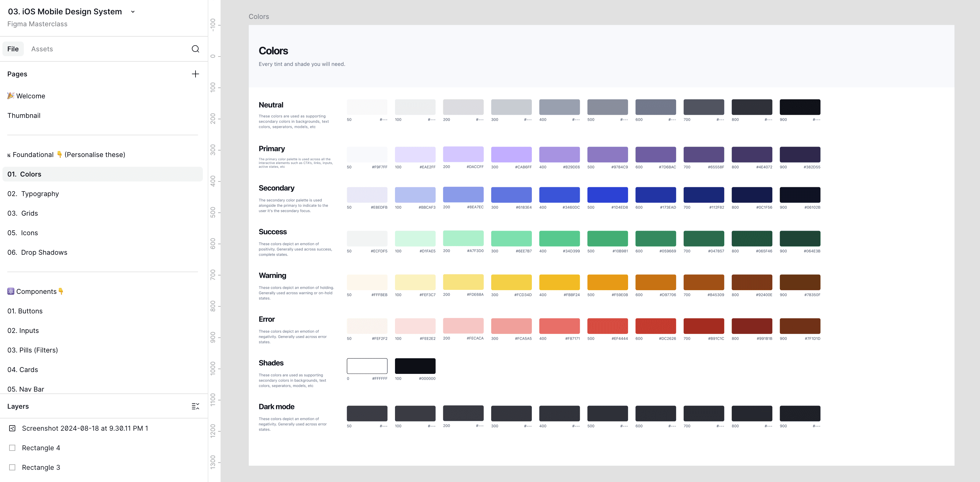
Task: Go to the 01. Buttons page
Action: [25, 311]
